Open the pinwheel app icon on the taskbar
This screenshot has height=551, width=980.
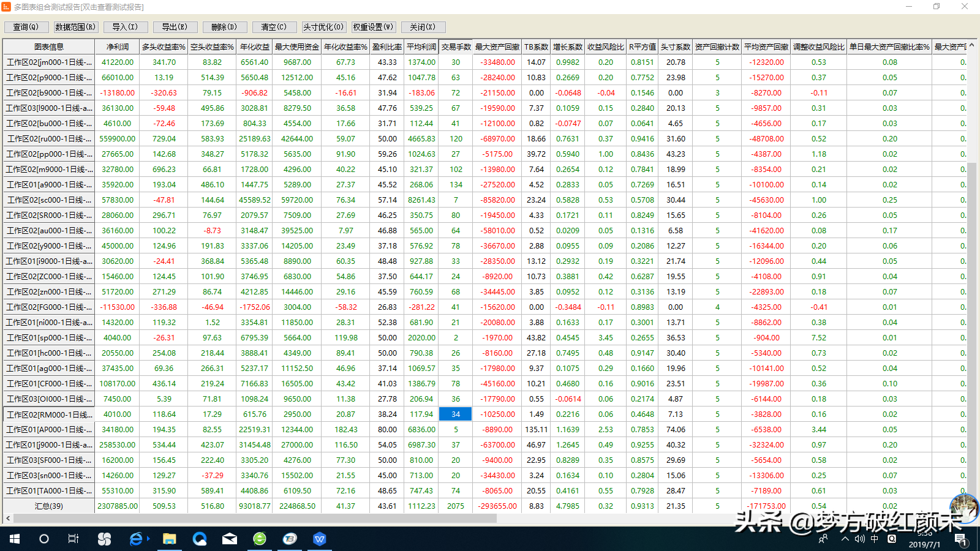[x=105, y=539]
